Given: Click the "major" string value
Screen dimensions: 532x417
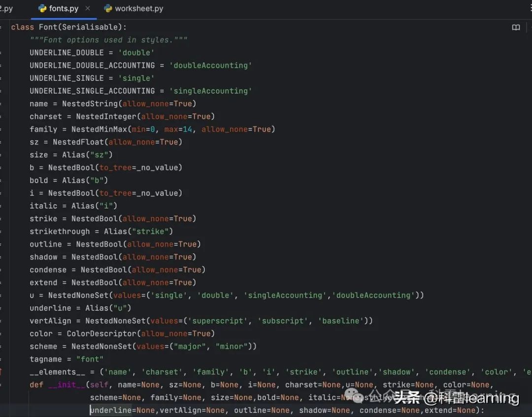Looking at the screenshot, I should point(190,347).
